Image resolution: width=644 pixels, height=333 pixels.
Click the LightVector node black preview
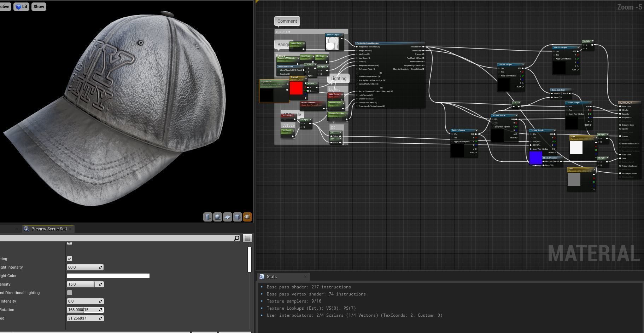click(267, 95)
